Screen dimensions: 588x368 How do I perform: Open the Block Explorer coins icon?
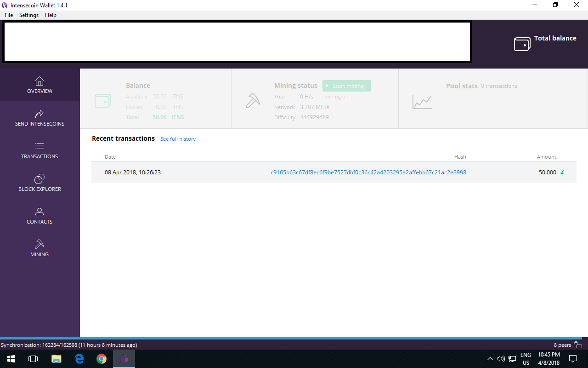tap(40, 179)
